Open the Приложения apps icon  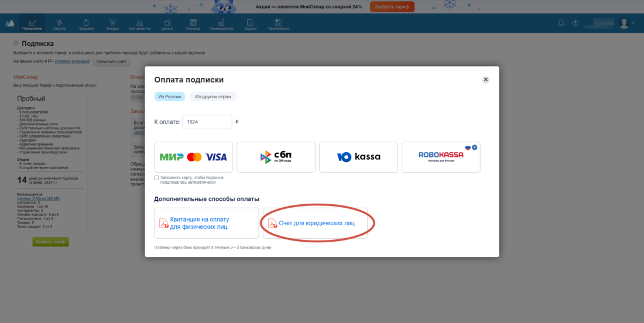tap(279, 23)
